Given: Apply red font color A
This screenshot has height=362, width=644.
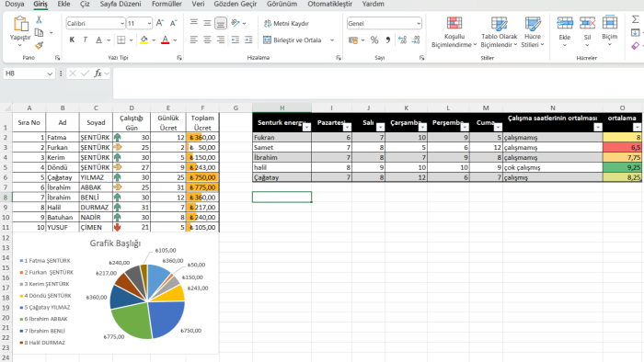Looking at the screenshot, I should coord(165,40).
